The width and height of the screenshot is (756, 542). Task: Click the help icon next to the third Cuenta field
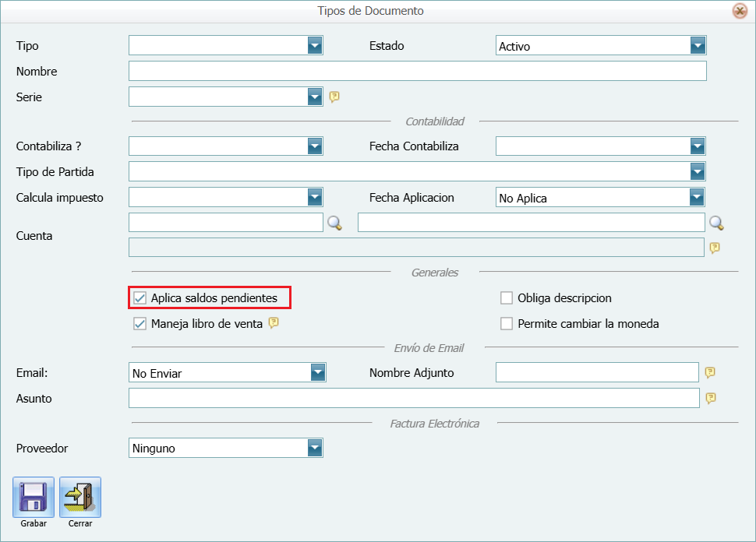pos(715,248)
